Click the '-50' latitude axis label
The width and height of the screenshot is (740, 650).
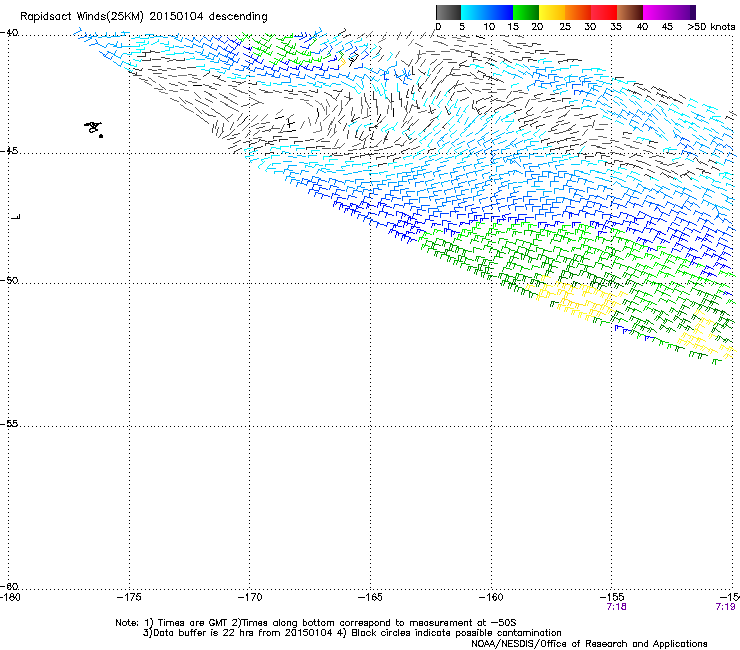click(9, 280)
